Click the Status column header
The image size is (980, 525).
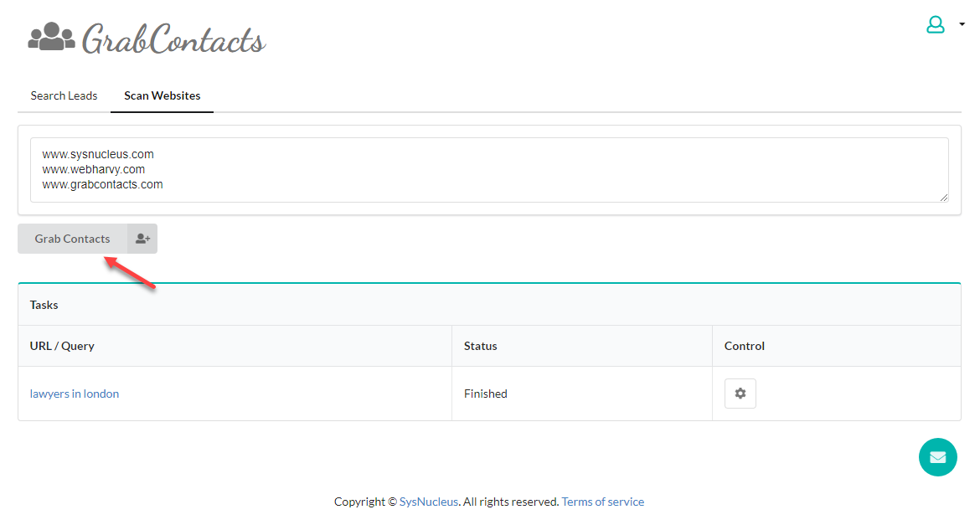(480, 346)
